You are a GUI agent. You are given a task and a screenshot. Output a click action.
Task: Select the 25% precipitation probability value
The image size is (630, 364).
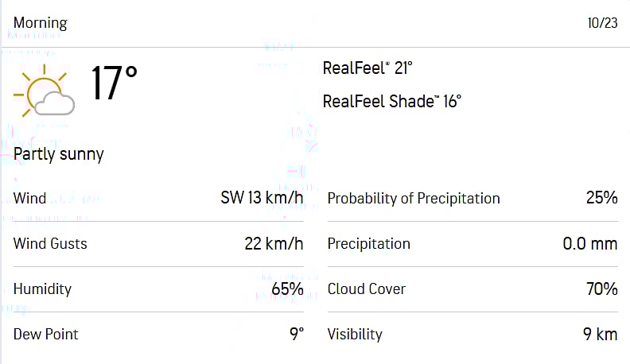(601, 198)
